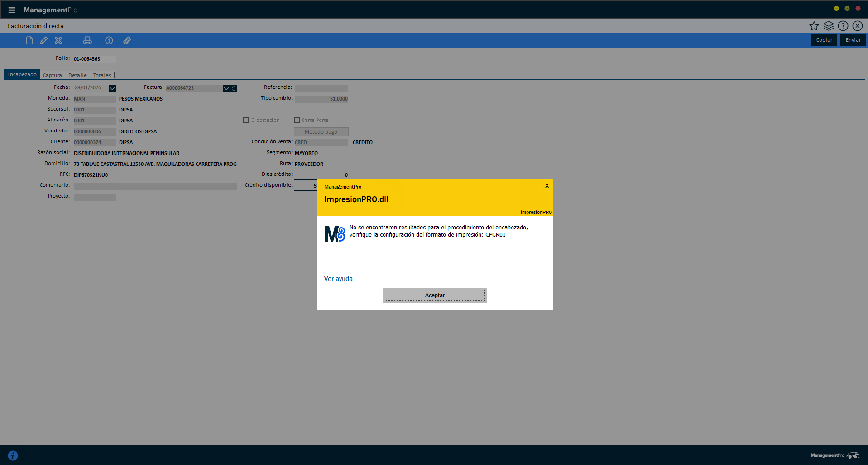Click the new document icon

pyautogui.click(x=29, y=40)
